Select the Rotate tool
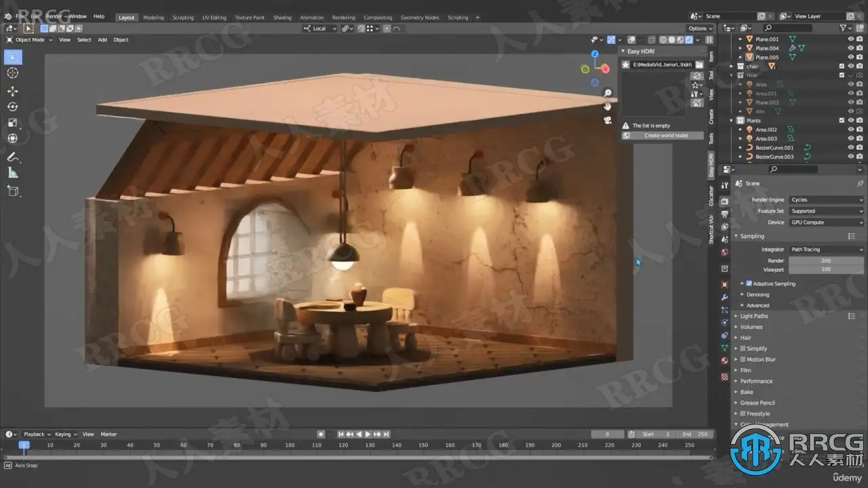868x488 pixels. [12, 107]
